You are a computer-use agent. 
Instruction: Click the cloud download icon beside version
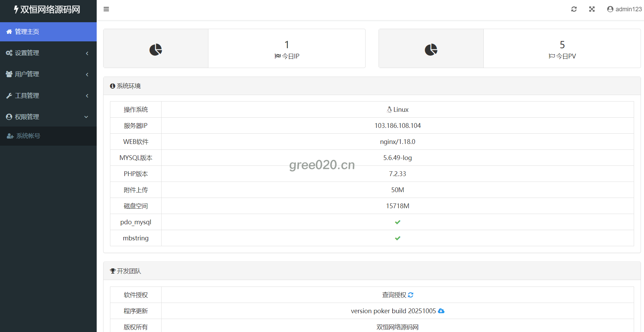[x=441, y=311]
